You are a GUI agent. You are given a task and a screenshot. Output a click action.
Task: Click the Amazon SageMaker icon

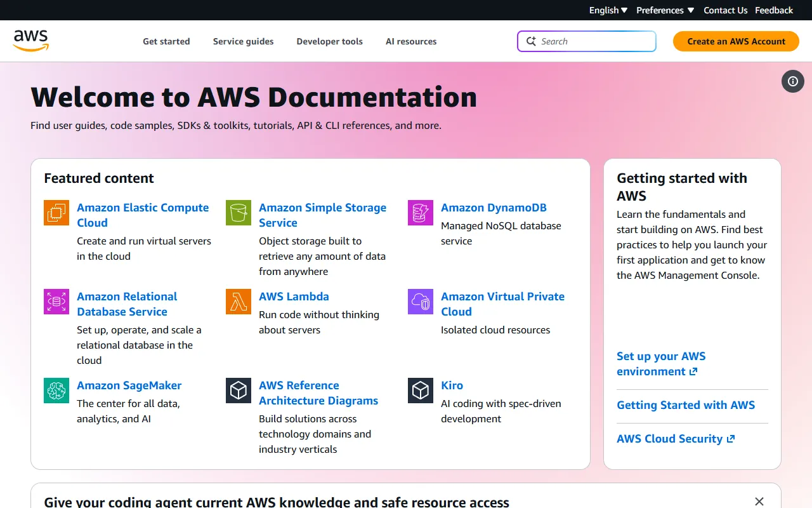coord(56,391)
